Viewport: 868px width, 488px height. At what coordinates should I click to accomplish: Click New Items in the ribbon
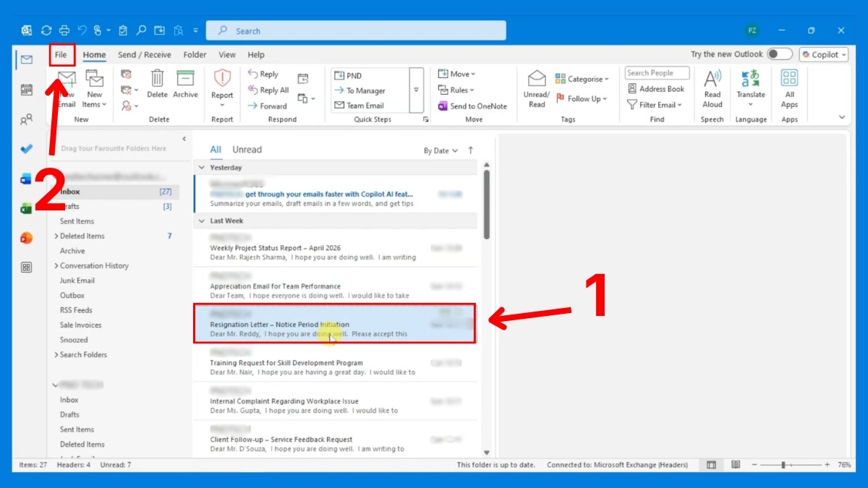tap(95, 89)
